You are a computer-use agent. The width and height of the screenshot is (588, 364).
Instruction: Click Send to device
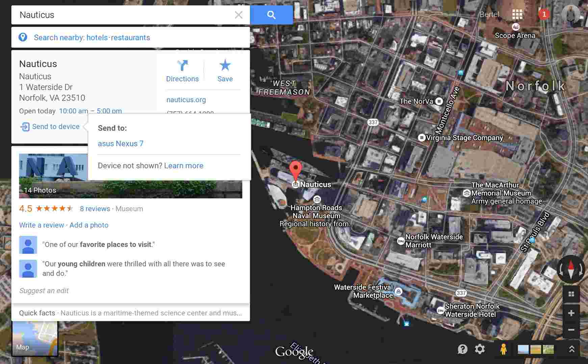(50, 127)
